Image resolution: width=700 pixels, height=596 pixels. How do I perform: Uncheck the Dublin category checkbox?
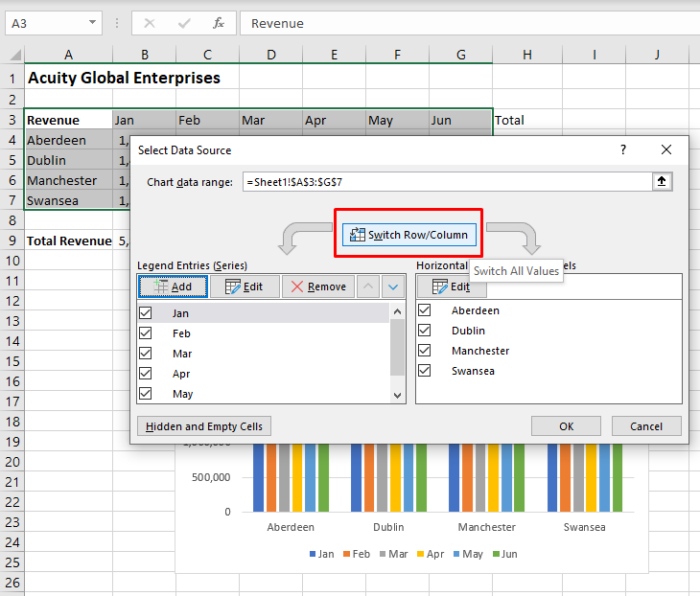click(425, 331)
